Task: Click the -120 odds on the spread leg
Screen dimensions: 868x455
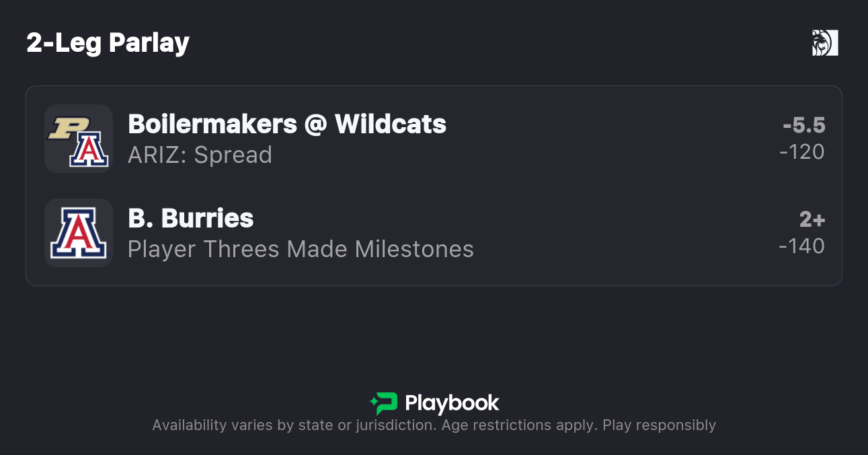Action: [x=801, y=152]
